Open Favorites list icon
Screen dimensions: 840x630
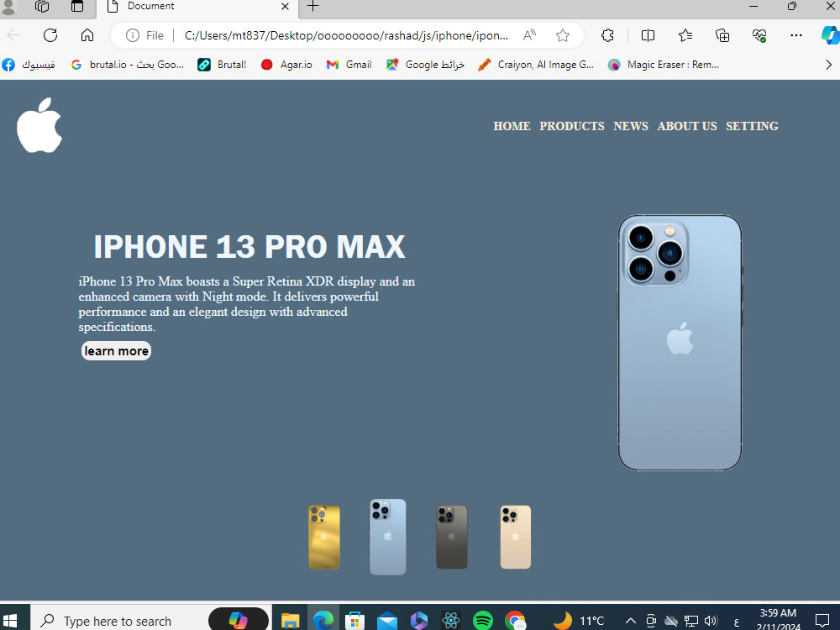click(x=685, y=35)
